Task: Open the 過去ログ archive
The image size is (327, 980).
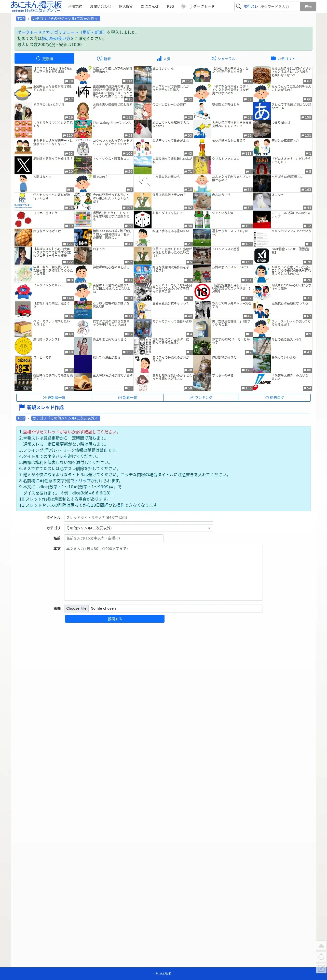Action: (274, 398)
